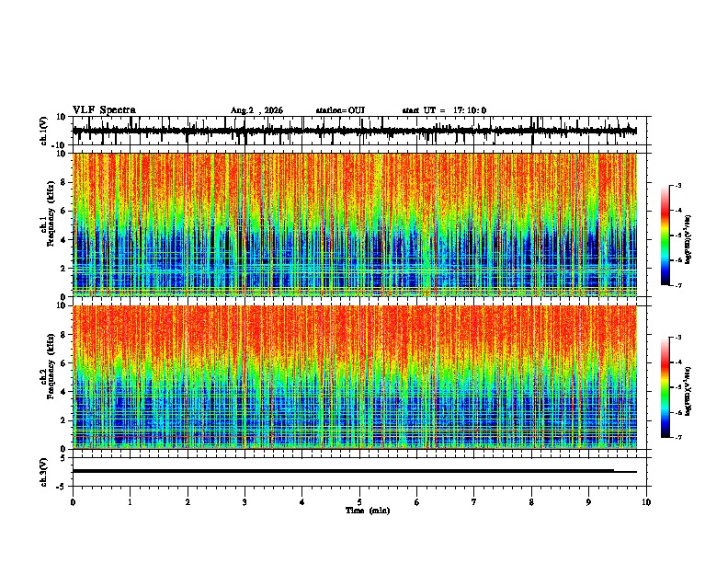This screenshot has height=563, width=728.
Task: Click the "Time (min)" x-axis label
Action: coord(368,511)
